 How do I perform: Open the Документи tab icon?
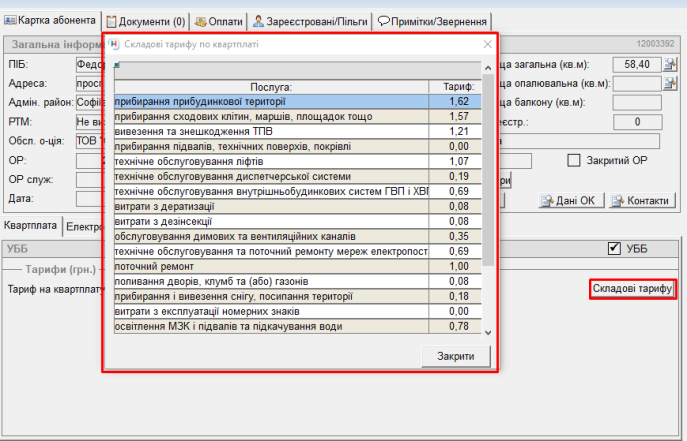111,21
